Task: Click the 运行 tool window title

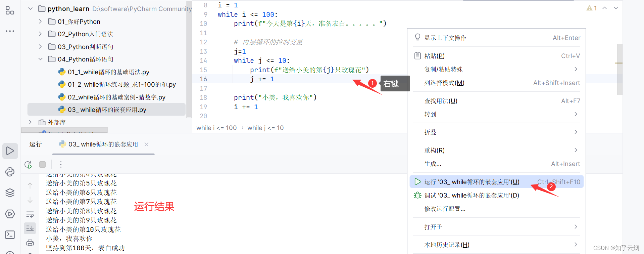Action: coord(35,144)
